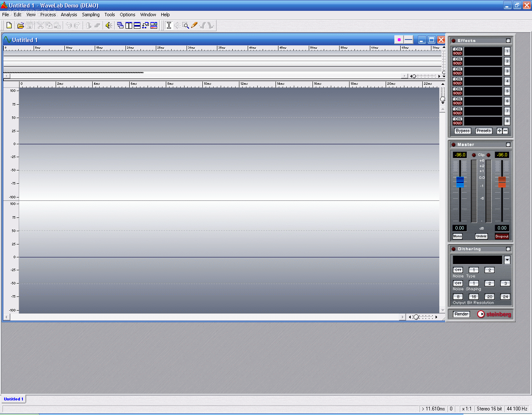Open the File menu

pos(5,15)
